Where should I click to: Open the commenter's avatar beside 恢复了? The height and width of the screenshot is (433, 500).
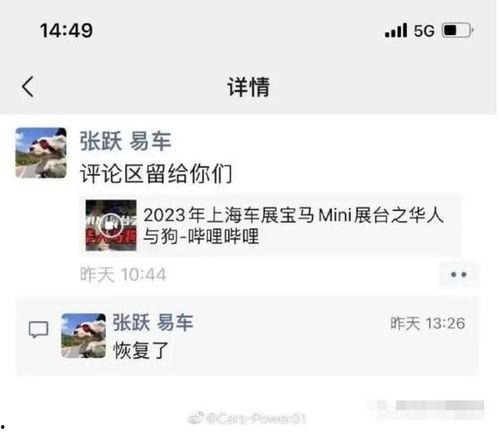coord(84,336)
